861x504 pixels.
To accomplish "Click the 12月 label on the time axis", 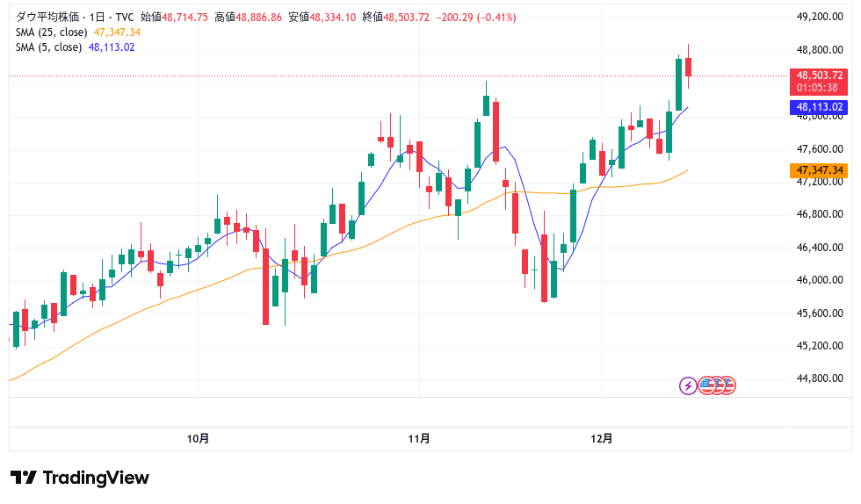I will tap(602, 438).
